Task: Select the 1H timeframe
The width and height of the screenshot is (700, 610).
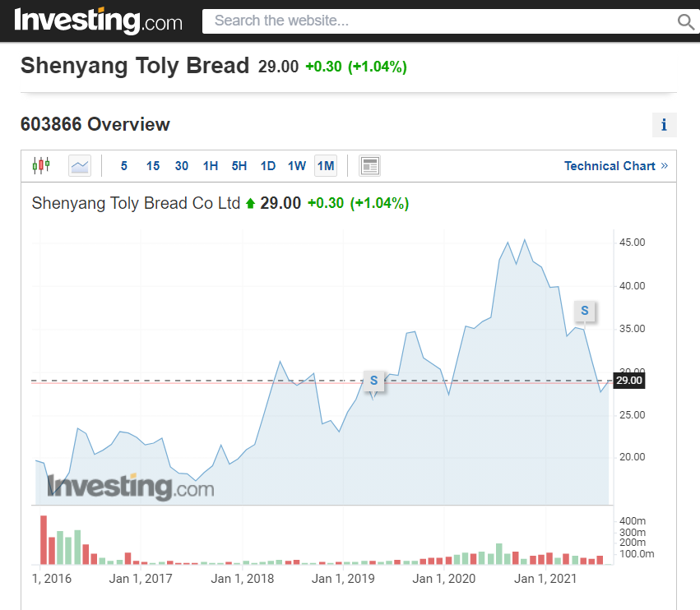Action: (211, 166)
